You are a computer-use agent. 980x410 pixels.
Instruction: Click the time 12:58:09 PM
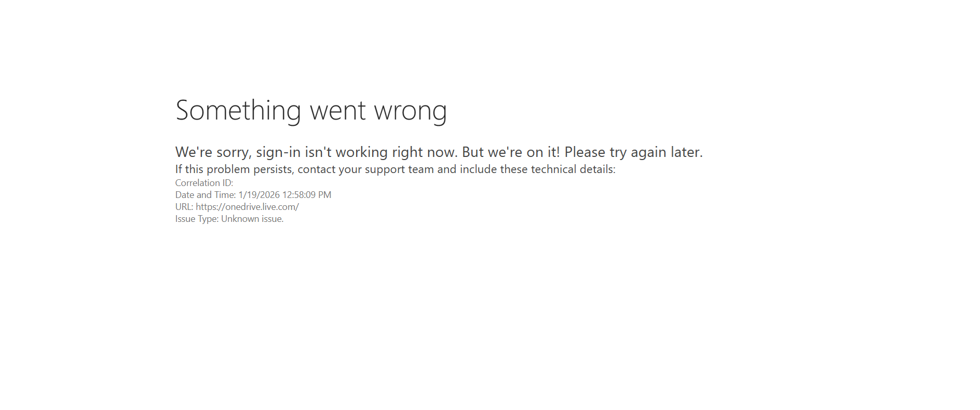click(x=307, y=195)
